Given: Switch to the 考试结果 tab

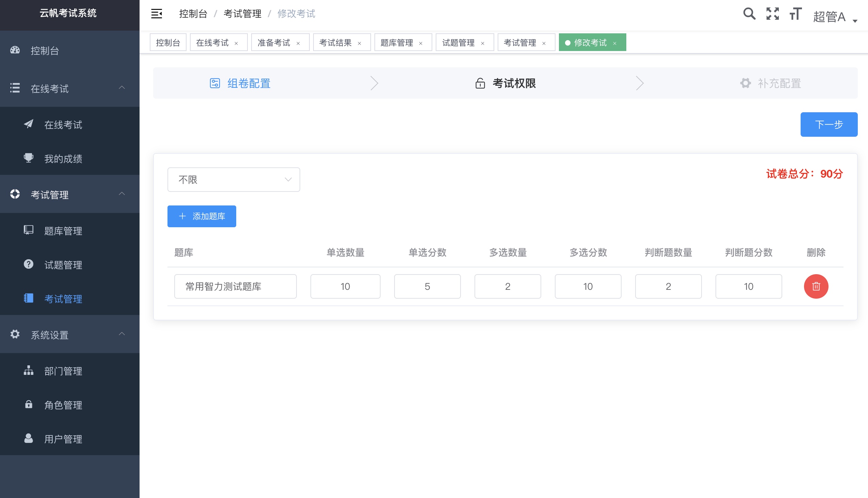Looking at the screenshot, I should tap(335, 42).
